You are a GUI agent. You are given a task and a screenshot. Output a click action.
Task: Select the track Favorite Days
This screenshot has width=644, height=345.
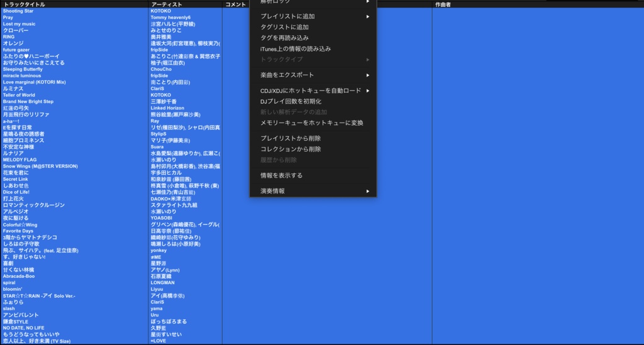[18, 231]
